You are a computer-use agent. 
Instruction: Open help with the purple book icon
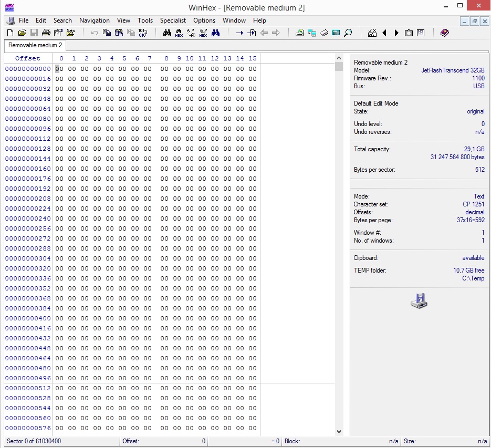445,33
